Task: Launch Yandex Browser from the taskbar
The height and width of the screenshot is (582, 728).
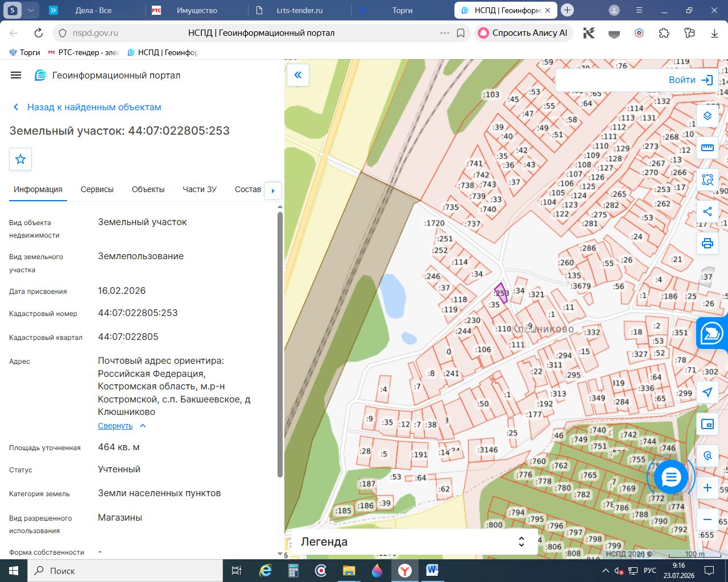Action: pyautogui.click(x=404, y=571)
